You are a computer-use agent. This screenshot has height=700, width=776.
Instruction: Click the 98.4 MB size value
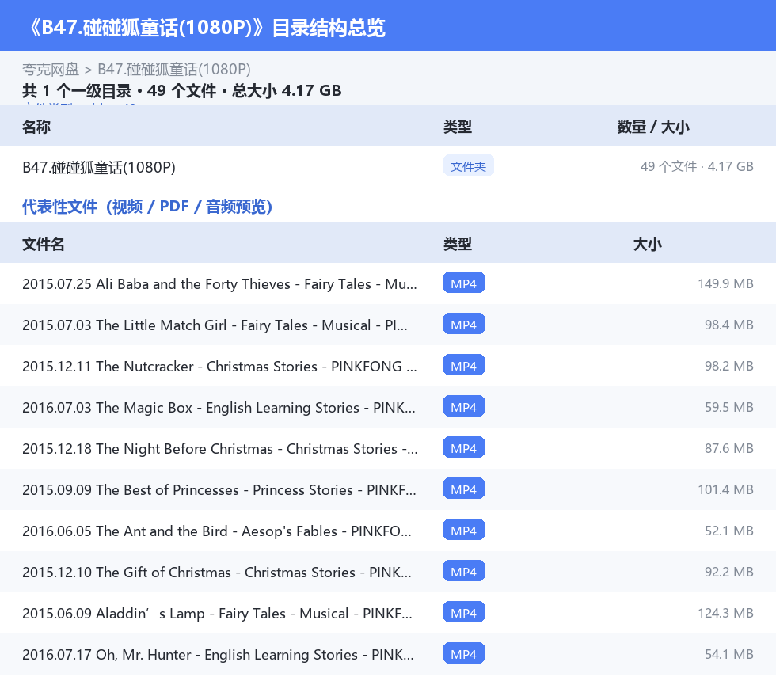729,325
